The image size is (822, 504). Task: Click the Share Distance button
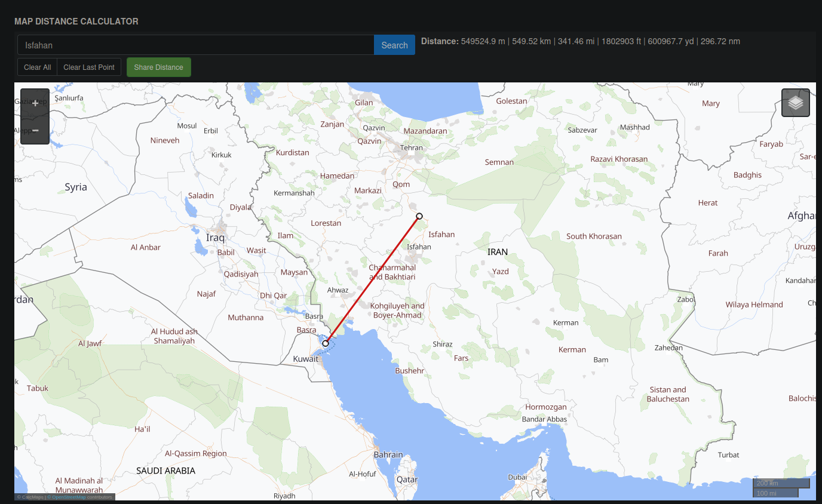[x=159, y=67]
